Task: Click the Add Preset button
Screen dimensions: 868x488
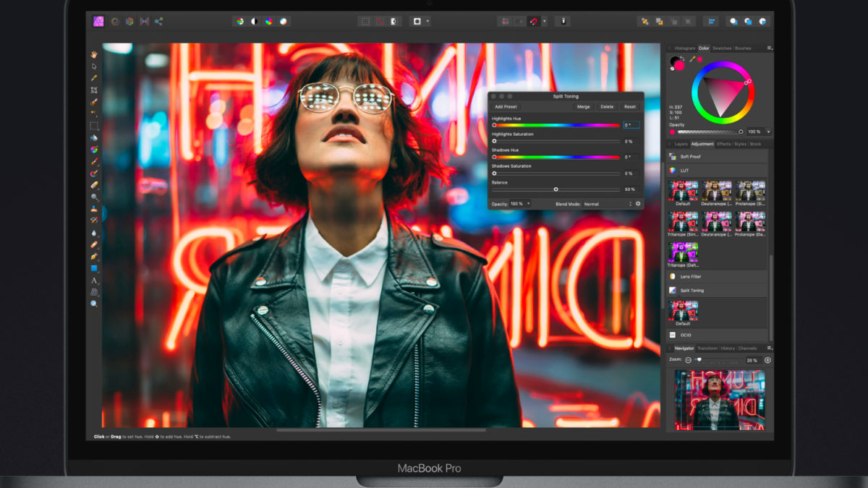Action: [506, 107]
